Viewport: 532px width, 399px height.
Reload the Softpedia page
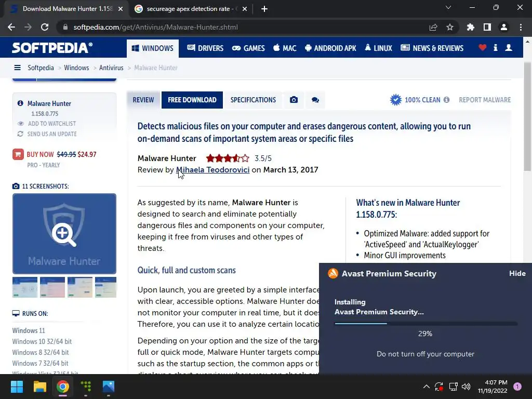point(45,27)
